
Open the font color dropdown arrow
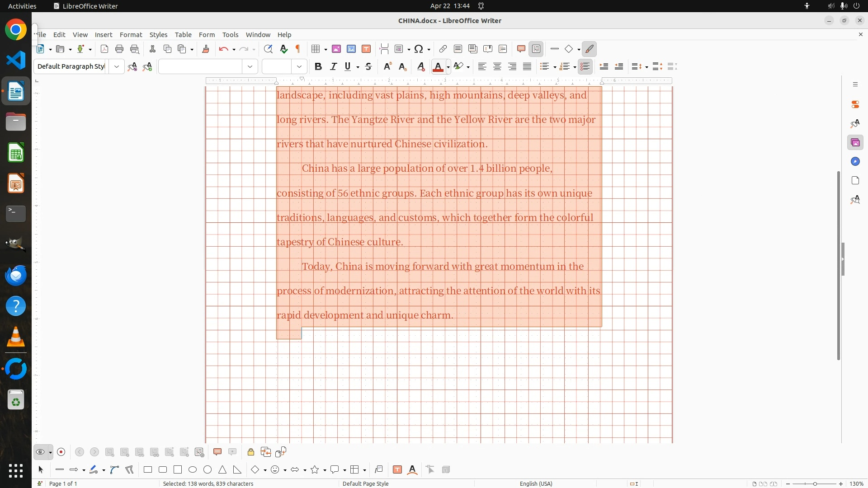point(448,67)
